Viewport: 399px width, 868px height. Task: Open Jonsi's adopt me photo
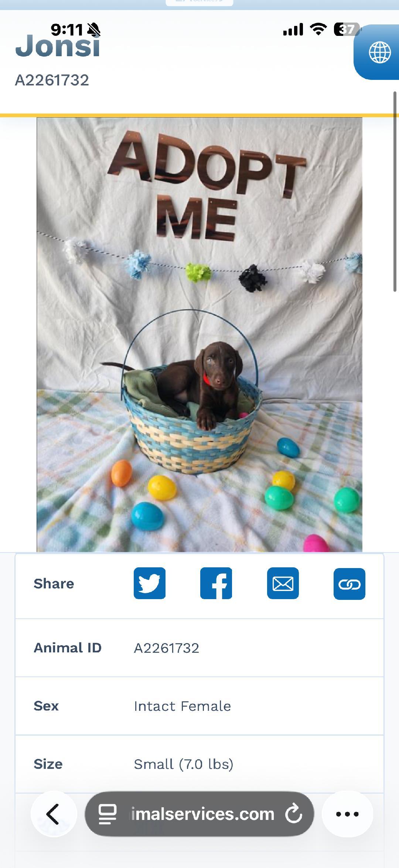point(199,335)
